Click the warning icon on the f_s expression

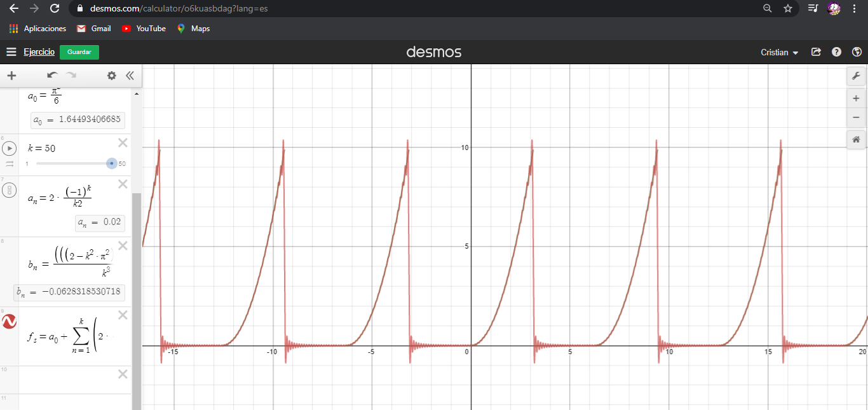point(9,322)
